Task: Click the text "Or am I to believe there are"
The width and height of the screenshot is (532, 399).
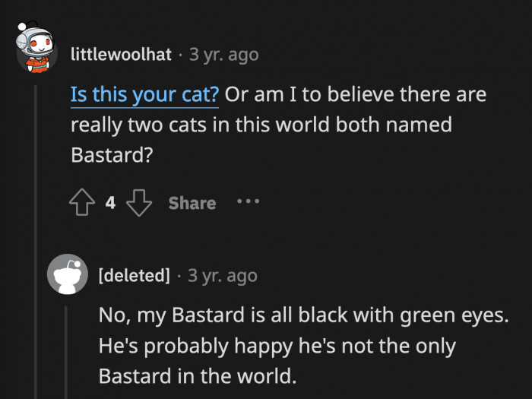Action: pyautogui.click(x=355, y=94)
